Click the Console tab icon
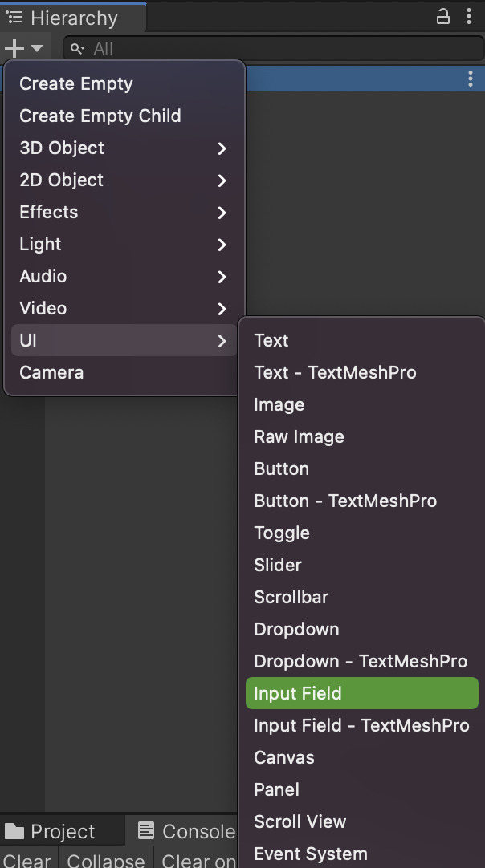This screenshot has width=485, height=868. click(x=146, y=830)
